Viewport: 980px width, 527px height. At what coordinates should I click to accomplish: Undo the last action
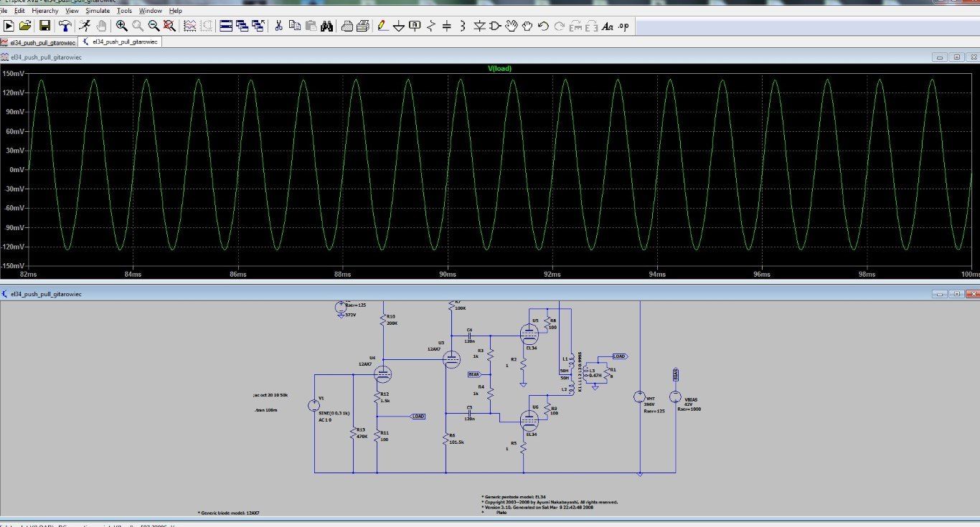[543, 26]
